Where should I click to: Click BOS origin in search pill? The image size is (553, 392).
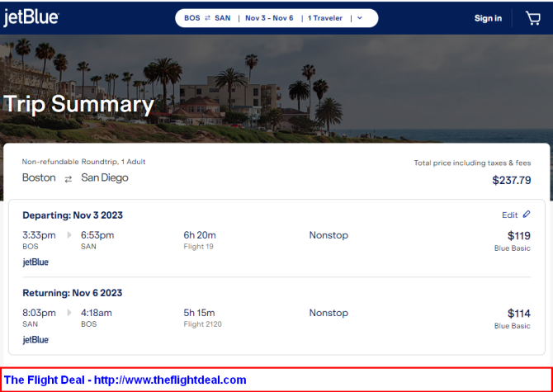pos(192,18)
